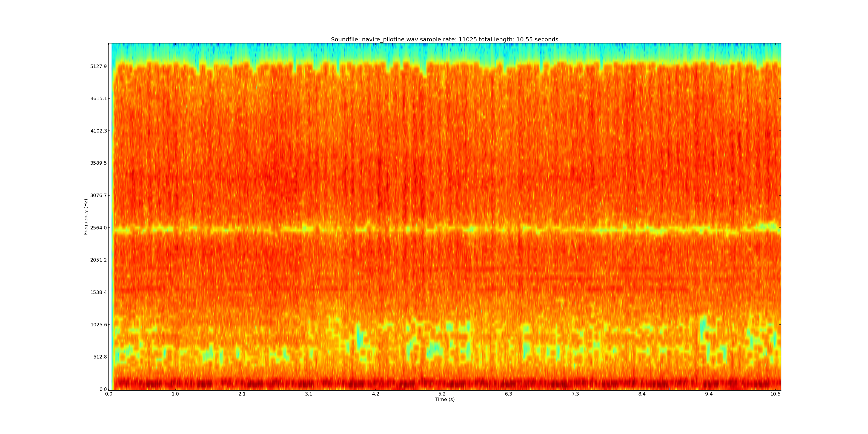Viewport: 868px width, 434px height.
Task: Click the 1538.4 frequency tick label
Action: point(98,292)
